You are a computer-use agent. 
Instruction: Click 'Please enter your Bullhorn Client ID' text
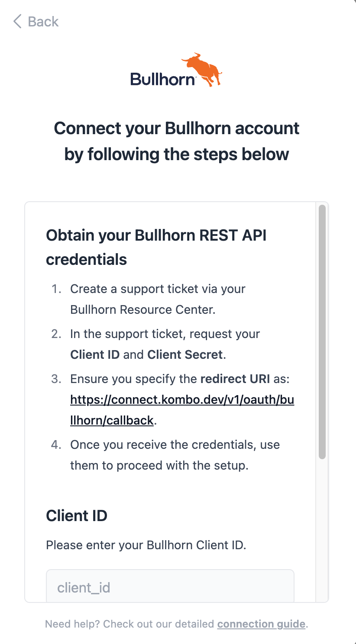tap(146, 545)
